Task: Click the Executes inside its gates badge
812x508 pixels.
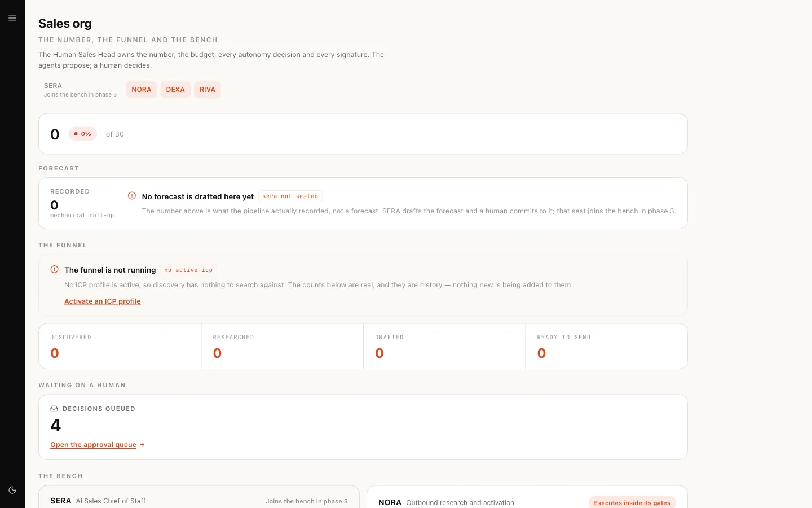Action: click(632, 503)
